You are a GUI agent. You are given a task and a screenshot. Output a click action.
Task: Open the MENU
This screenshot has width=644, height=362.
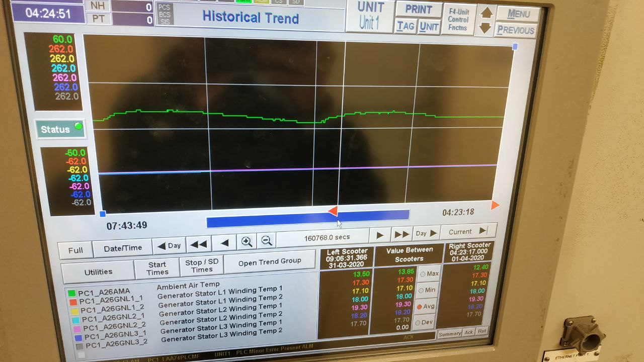point(517,14)
